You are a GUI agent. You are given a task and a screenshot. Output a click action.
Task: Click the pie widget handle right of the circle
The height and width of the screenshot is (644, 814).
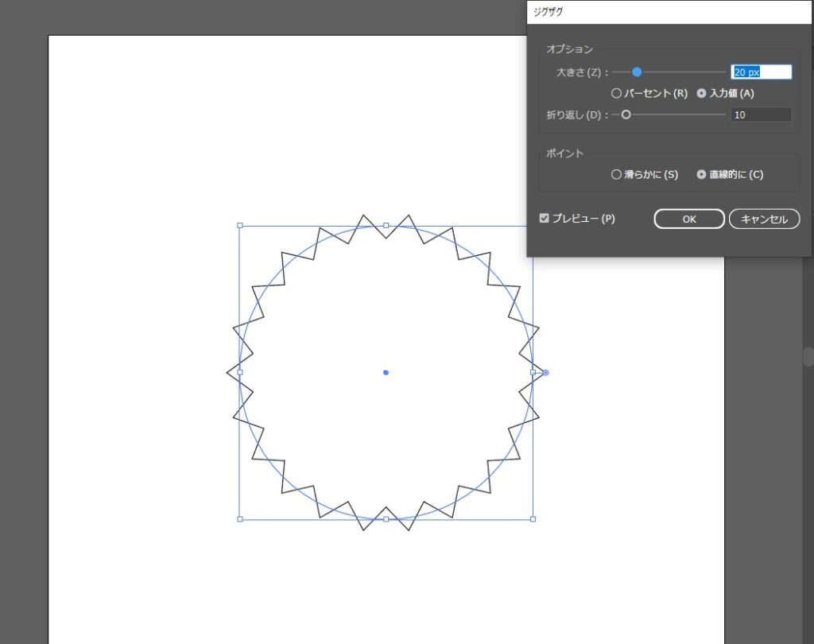[x=545, y=372]
